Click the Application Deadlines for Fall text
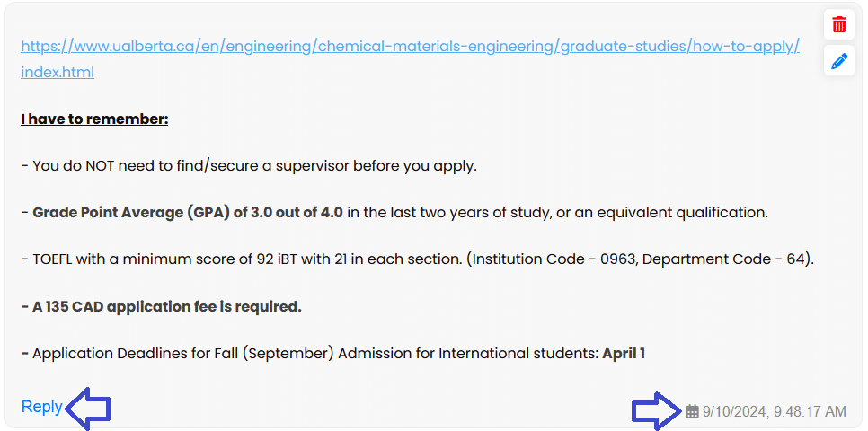 pos(135,353)
